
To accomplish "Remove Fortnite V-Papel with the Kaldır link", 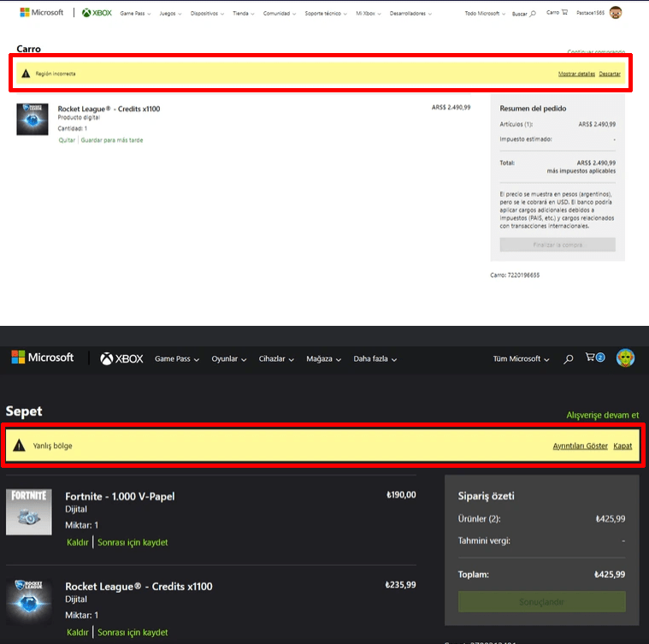I will (x=78, y=542).
